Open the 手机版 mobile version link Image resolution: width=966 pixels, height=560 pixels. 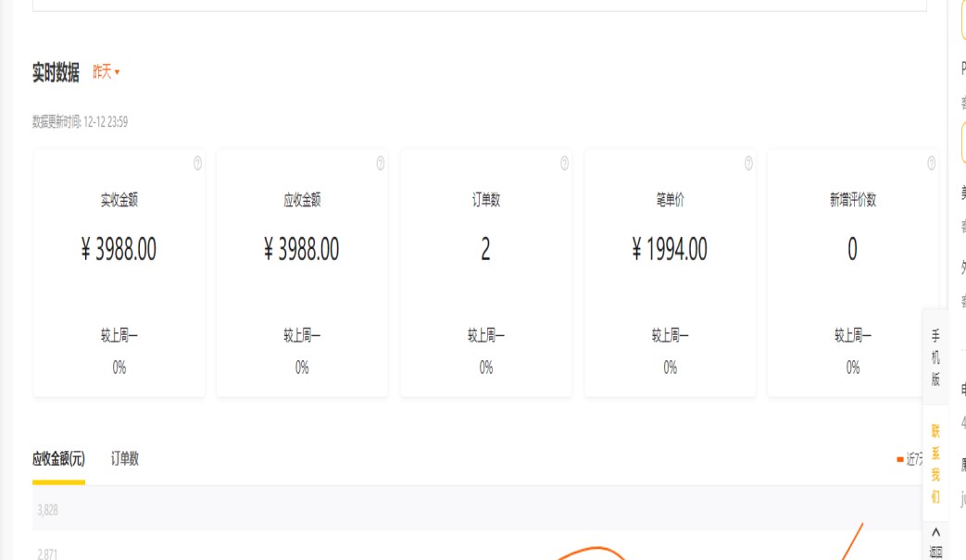935,356
